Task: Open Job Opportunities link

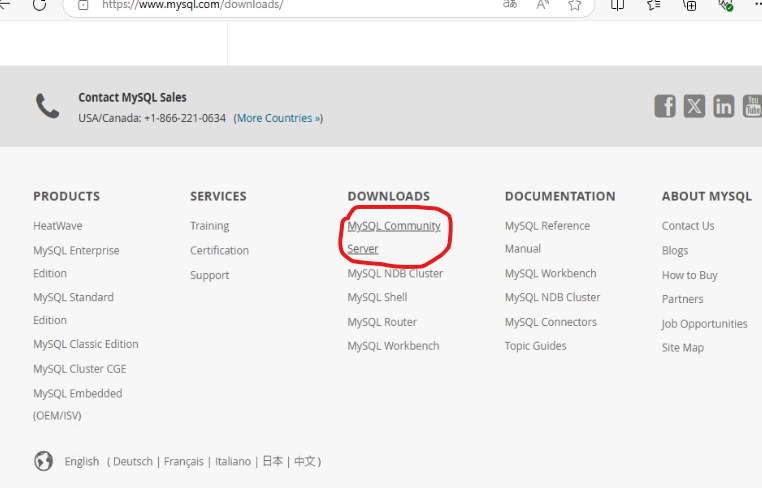Action: (x=705, y=324)
